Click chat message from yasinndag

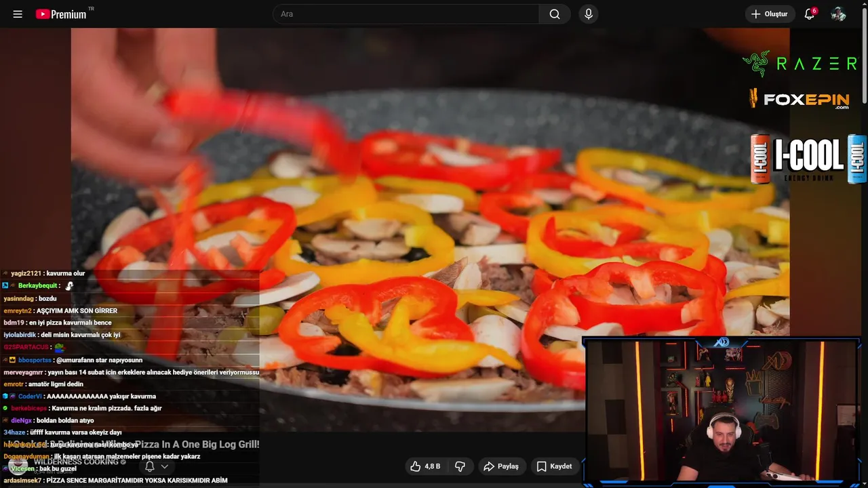(x=30, y=298)
